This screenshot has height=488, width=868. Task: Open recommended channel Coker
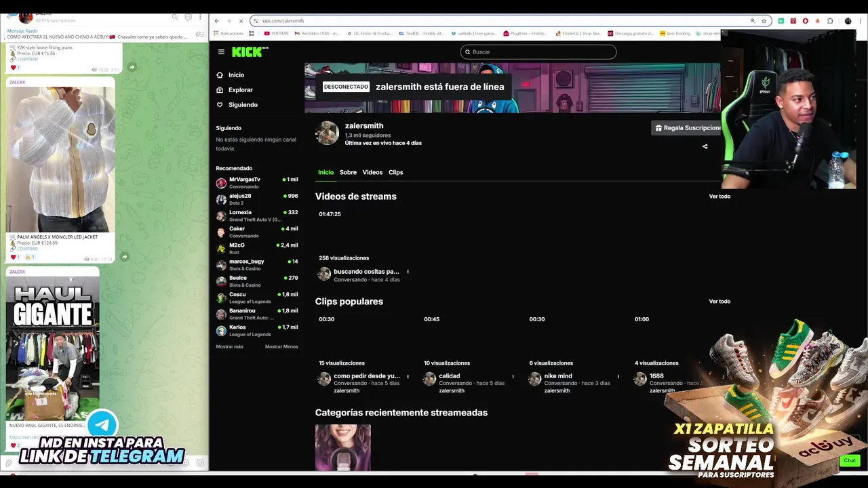pos(257,232)
